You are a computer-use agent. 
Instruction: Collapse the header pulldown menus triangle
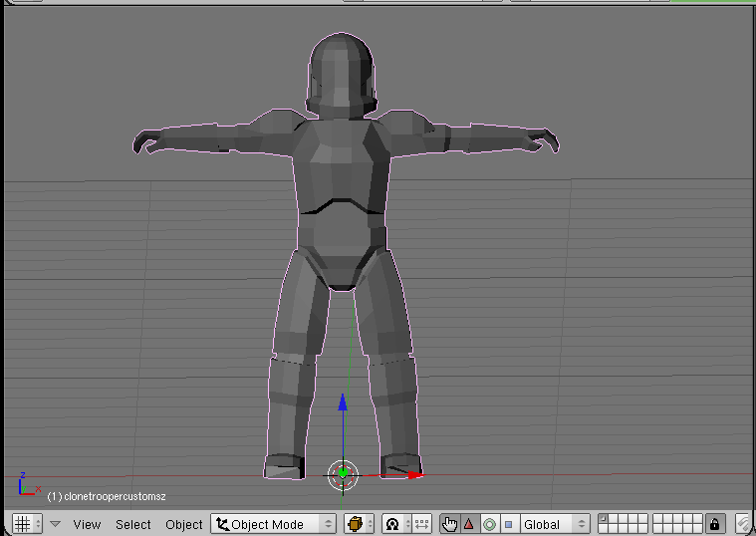[x=56, y=524]
